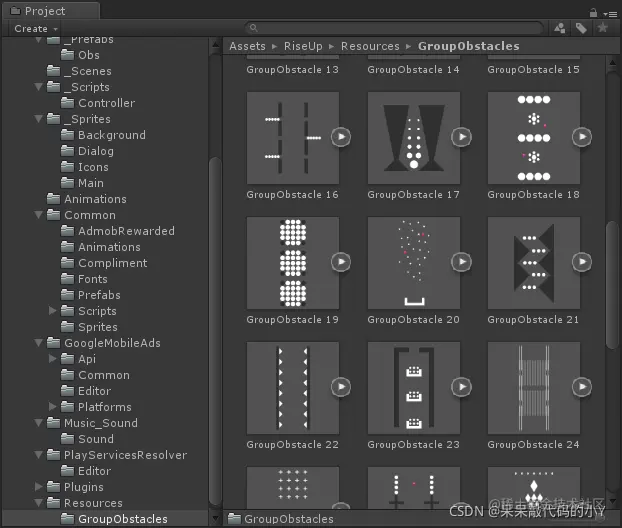
Task: Expand GroupObstacle 18 prefab contents
Action: pos(582,137)
